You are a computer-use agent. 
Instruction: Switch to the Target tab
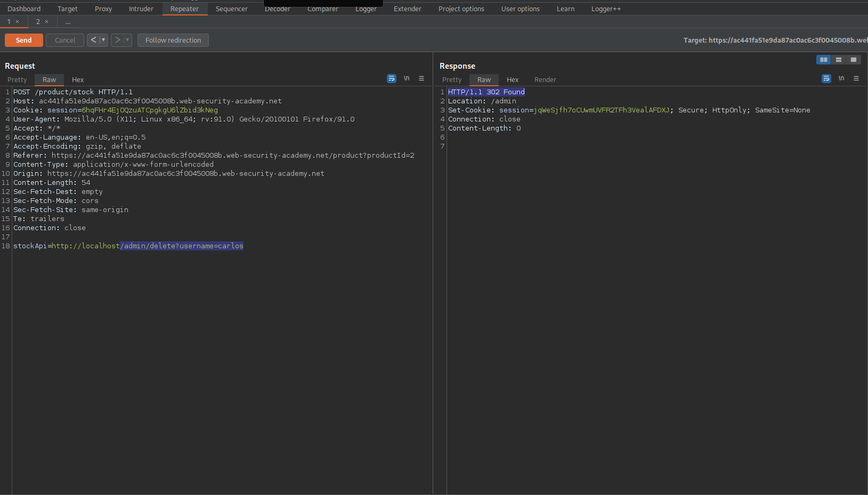tap(68, 9)
